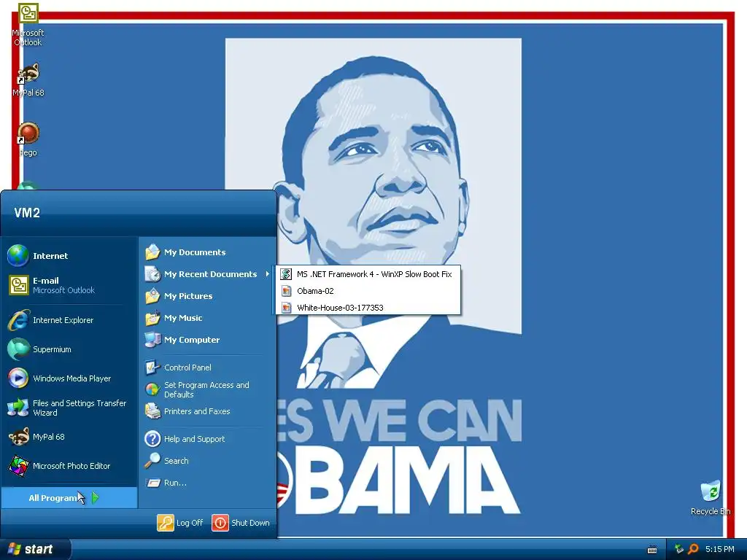This screenshot has height=560, width=747.
Task: Open E-mail Microsoft Outlook in Start menu
Action: 69,285
